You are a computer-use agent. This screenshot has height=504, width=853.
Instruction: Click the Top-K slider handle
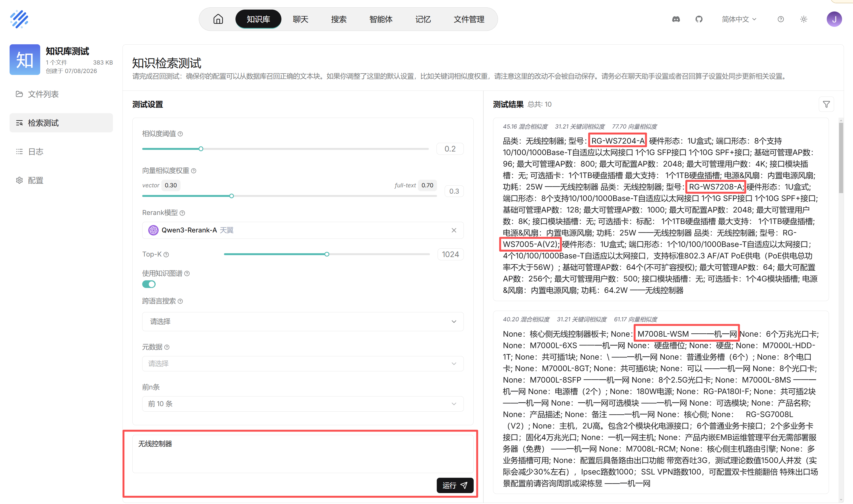pos(327,254)
